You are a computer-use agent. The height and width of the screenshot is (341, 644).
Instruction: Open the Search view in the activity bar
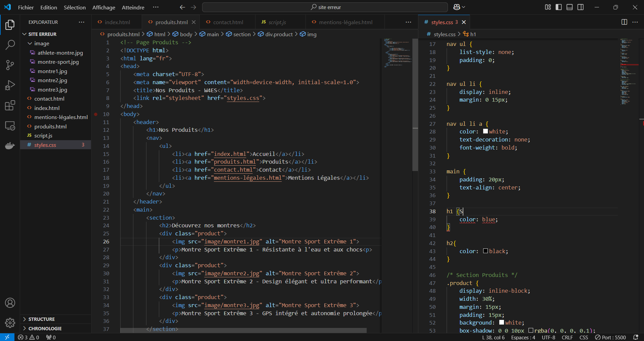[x=10, y=45]
